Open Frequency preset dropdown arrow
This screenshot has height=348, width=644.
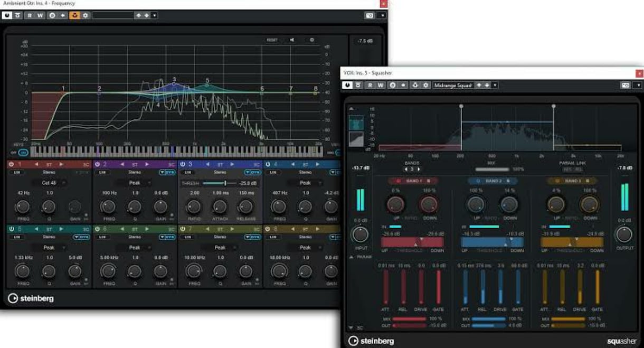tap(154, 15)
